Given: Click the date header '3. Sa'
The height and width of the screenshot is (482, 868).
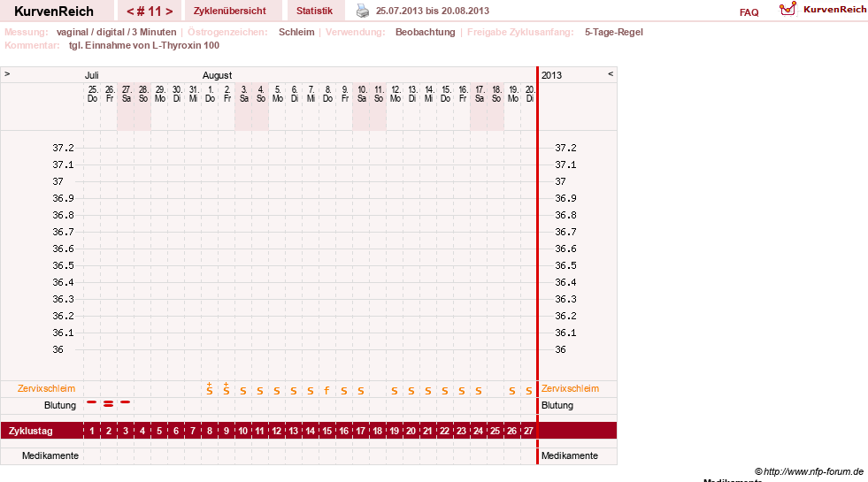Looking at the screenshot, I should coord(243,94).
